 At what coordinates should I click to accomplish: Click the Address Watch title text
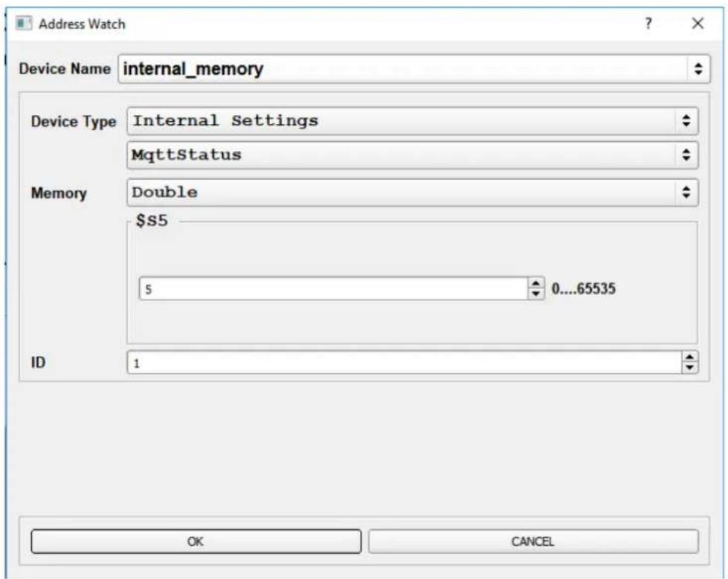pyautogui.click(x=83, y=24)
